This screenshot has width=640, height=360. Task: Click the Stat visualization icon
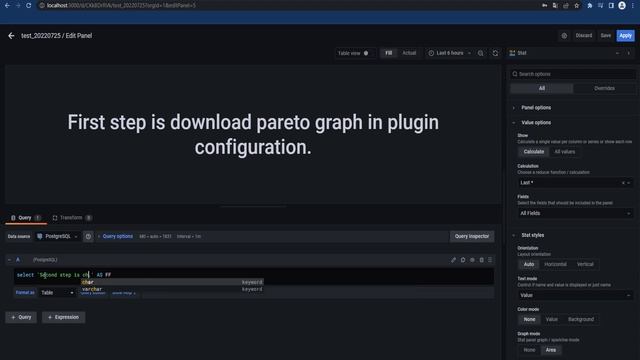coord(512,53)
